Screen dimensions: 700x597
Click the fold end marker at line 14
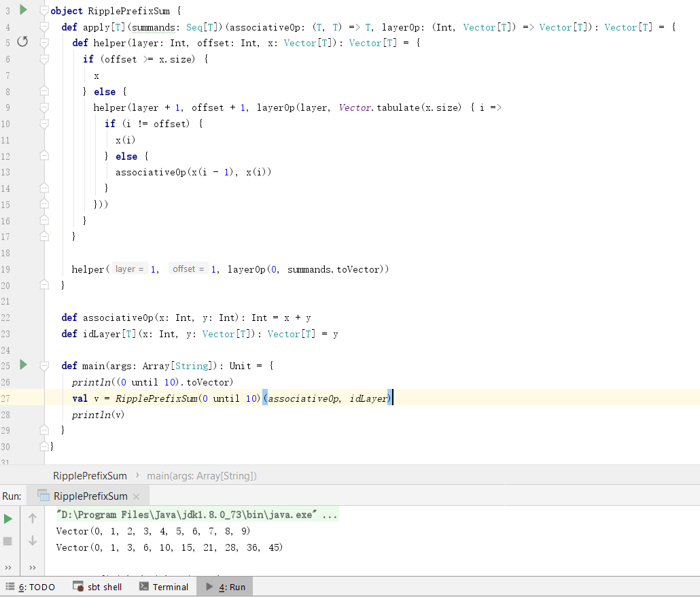point(43,188)
